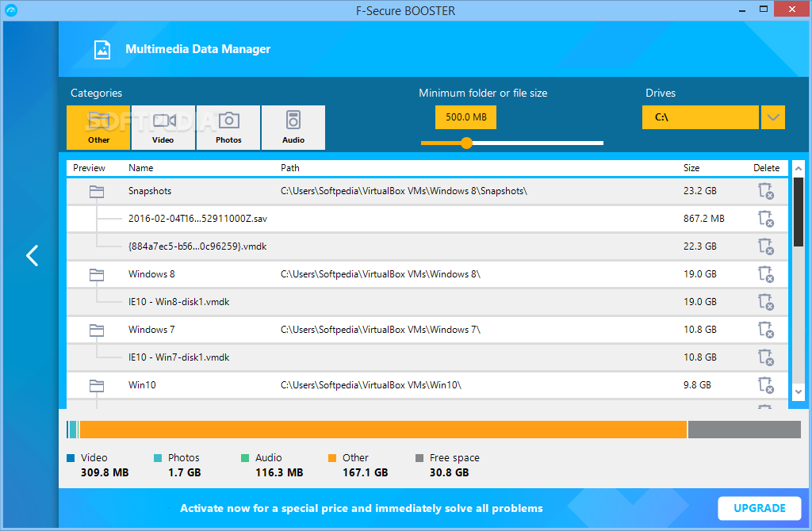Click the Windows 7 folder icon
The height and width of the screenshot is (531, 812).
pyautogui.click(x=97, y=330)
